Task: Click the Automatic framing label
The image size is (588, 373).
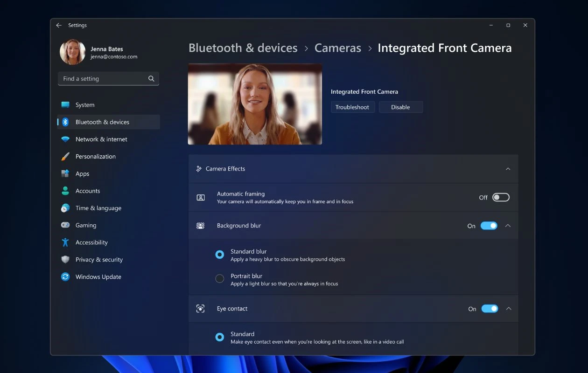Action: (241, 194)
